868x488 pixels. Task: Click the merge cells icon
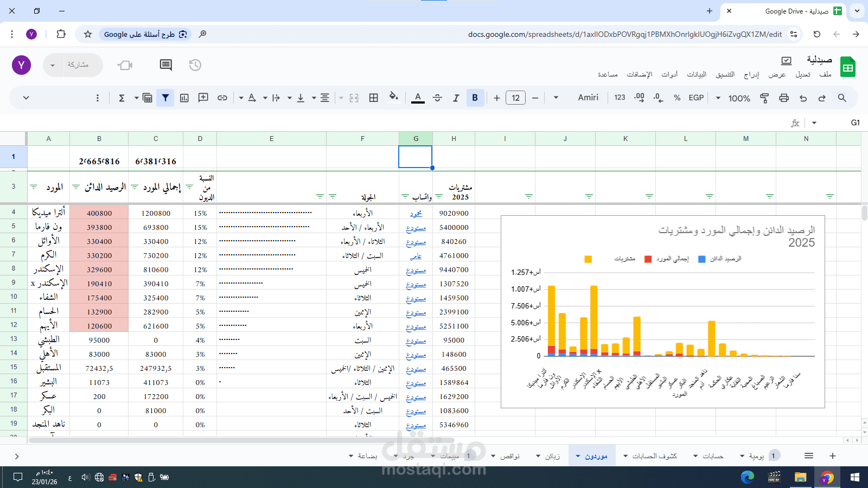(354, 98)
